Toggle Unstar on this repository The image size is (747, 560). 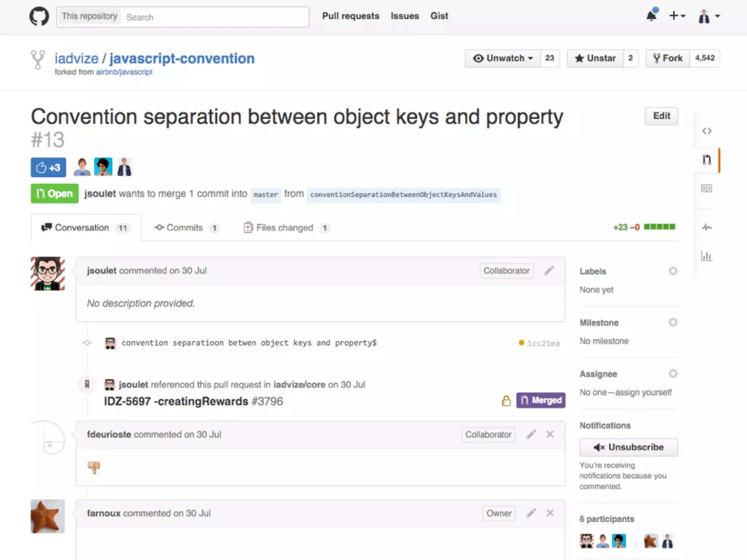tap(595, 58)
